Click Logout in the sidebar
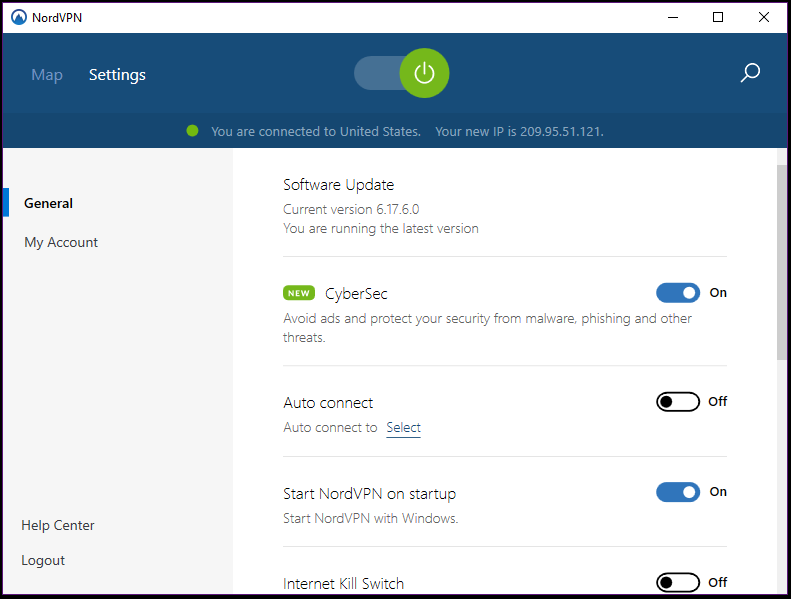The width and height of the screenshot is (791, 599). (43, 560)
